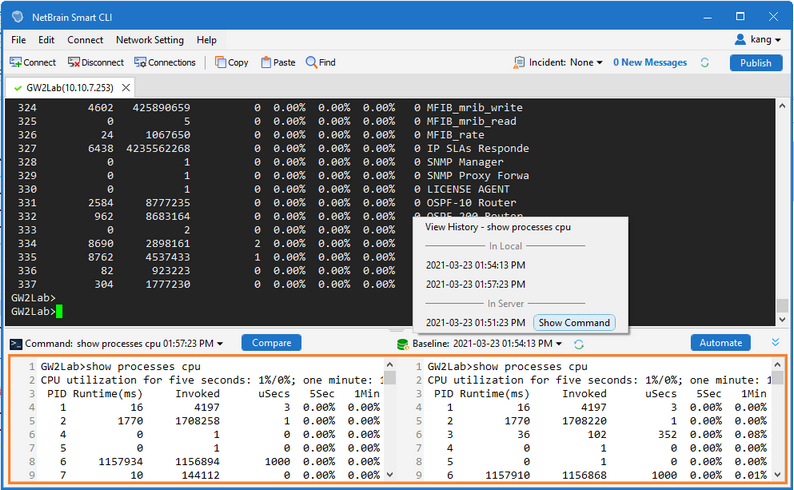Open the File menu
This screenshot has width=794, height=490.
pyautogui.click(x=19, y=40)
